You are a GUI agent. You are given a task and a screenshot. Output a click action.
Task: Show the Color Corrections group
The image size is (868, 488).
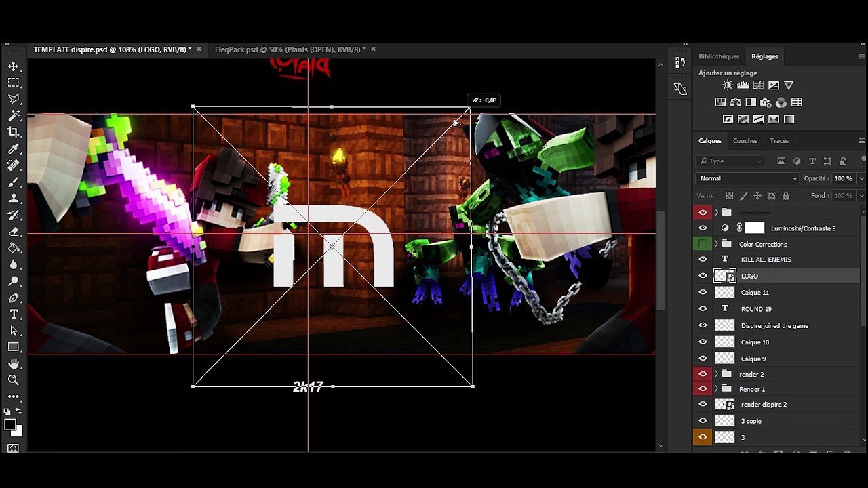[703, 244]
